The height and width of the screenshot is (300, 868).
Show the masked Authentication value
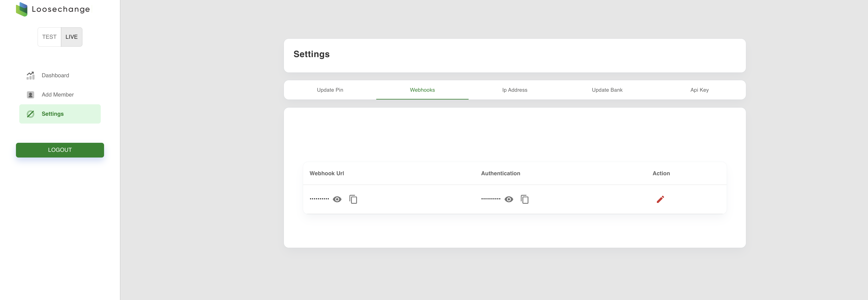509,199
